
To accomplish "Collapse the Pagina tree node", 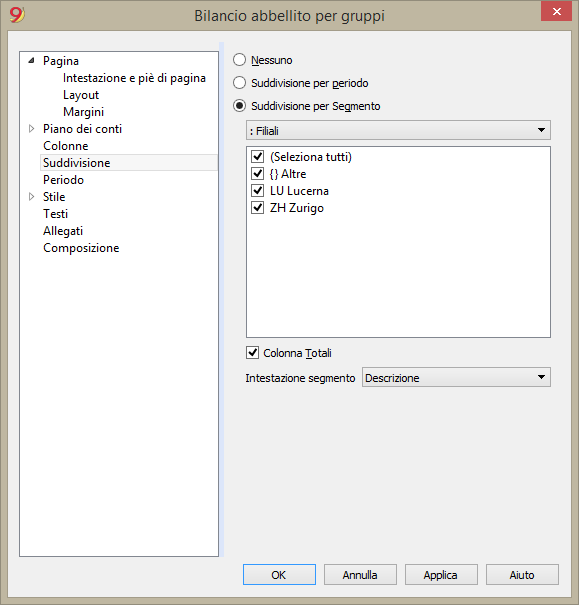I will tap(32, 61).
